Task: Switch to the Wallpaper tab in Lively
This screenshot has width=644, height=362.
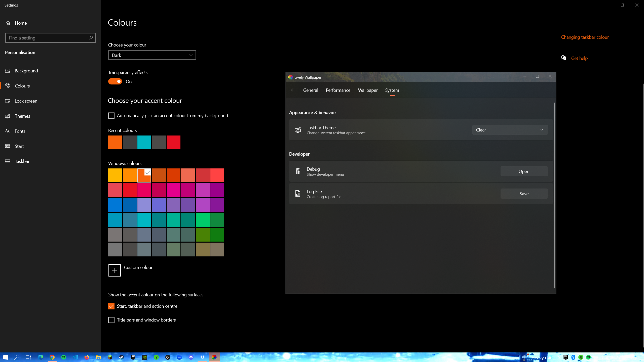Action: coord(367,90)
